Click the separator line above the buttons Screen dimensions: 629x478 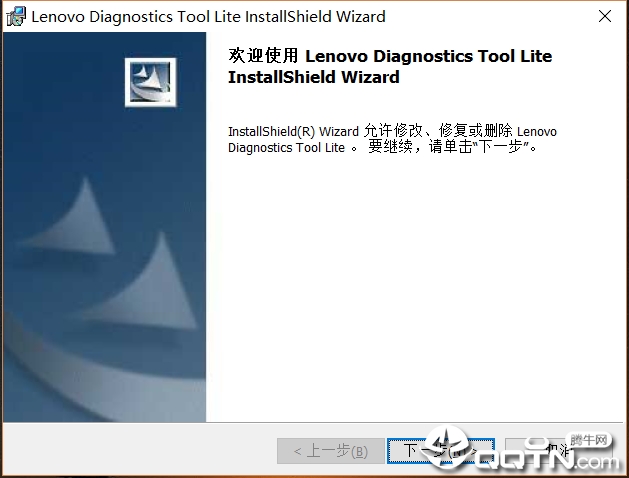tap(314, 422)
